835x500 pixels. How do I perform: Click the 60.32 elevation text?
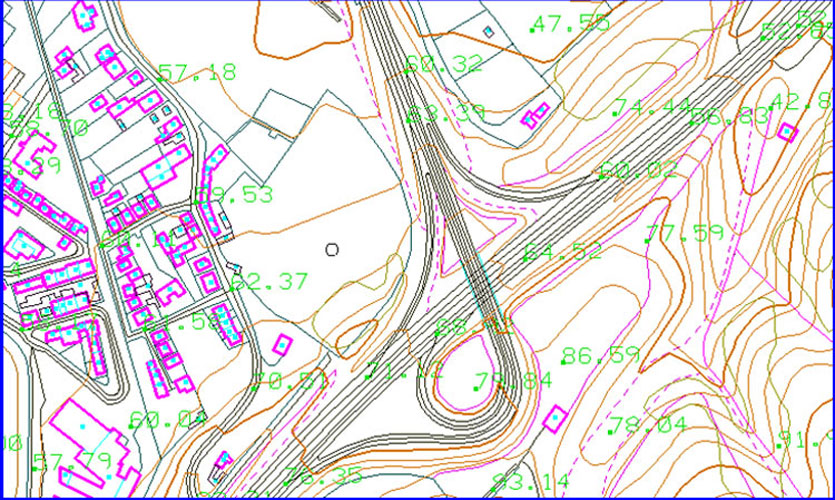444,65
